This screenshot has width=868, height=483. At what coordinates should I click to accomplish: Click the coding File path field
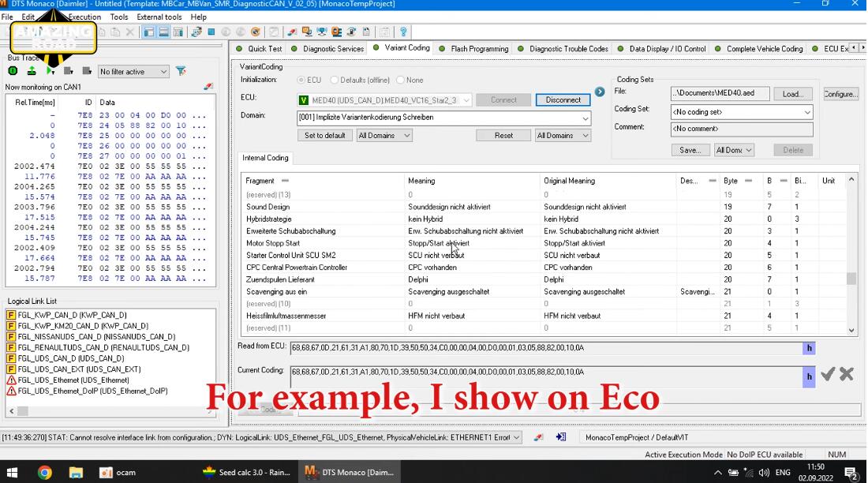[x=720, y=93]
